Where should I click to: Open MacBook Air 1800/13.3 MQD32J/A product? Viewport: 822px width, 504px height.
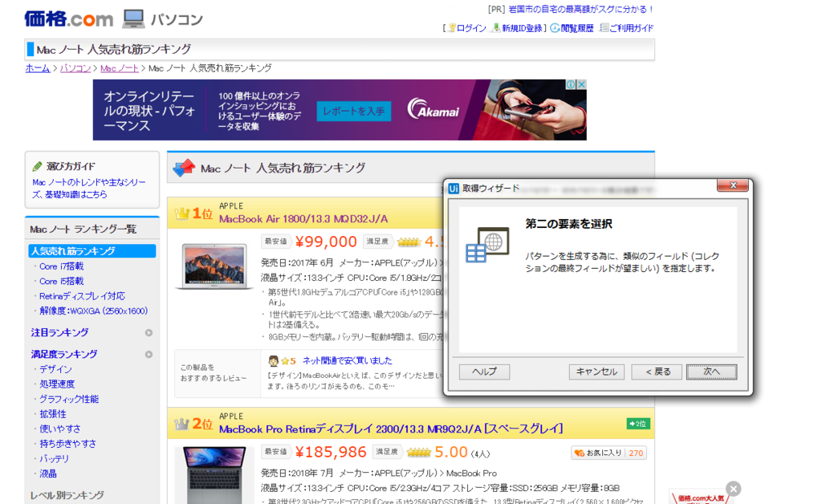coord(303,219)
